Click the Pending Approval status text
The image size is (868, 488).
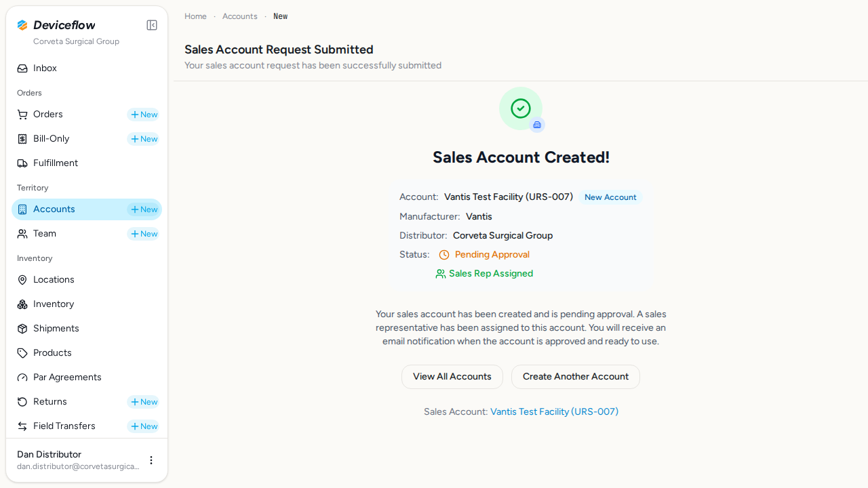[x=492, y=255]
